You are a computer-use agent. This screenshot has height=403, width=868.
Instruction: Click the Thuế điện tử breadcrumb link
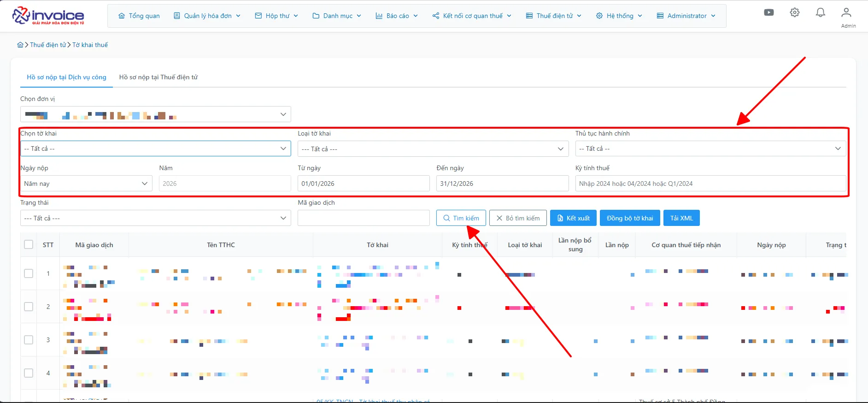(48, 45)
